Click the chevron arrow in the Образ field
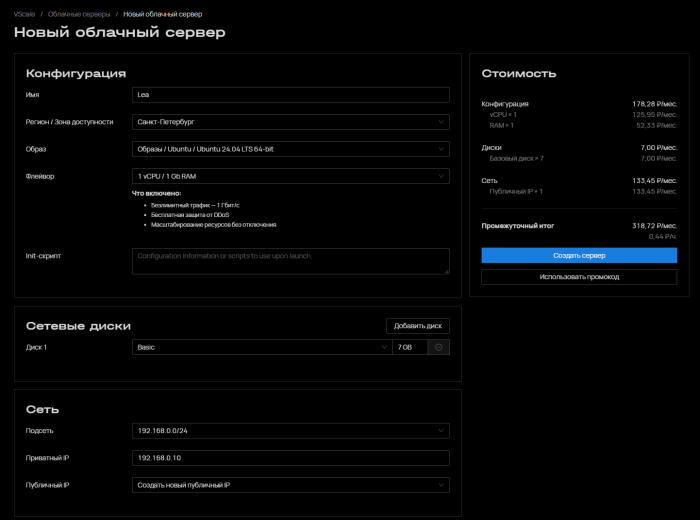The width and height of the screenshot is (700, 520). pos(441,149)
